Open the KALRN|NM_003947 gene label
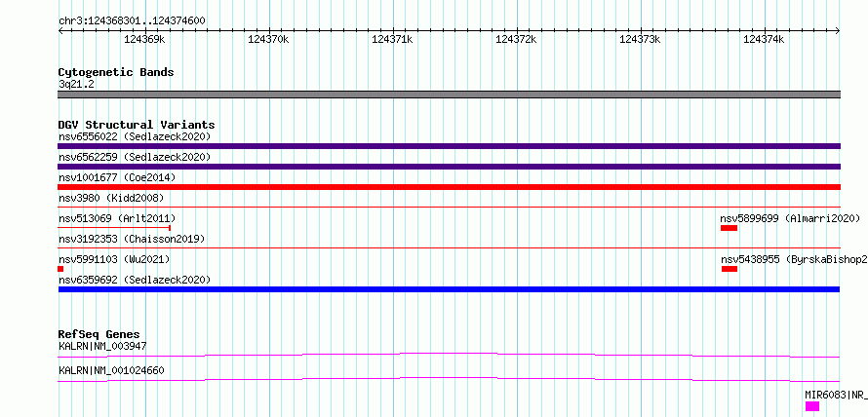The width and height of the screenshot is (868, 417). click(x=102, y=346)
